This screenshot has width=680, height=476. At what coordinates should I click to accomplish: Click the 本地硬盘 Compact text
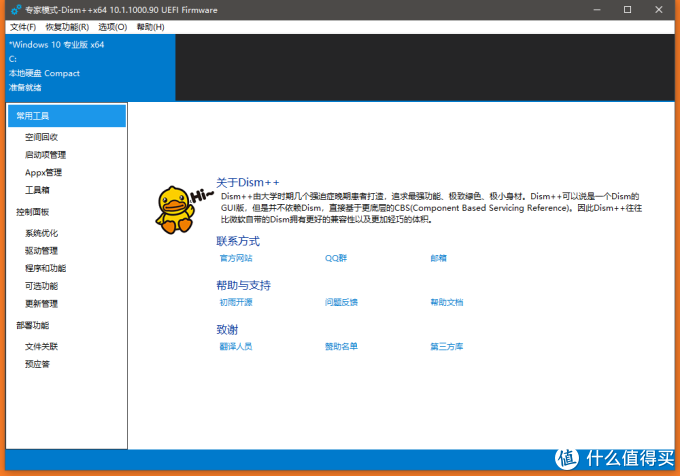pos(44,73)
